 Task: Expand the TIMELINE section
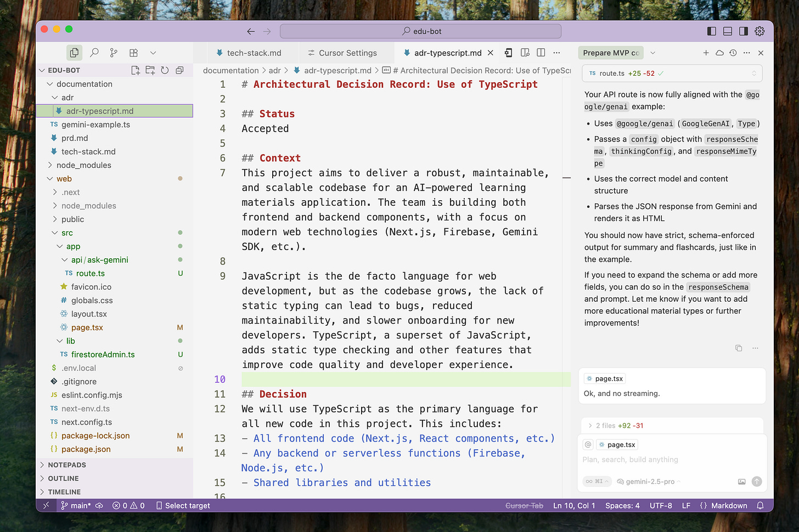click(114, 492)
